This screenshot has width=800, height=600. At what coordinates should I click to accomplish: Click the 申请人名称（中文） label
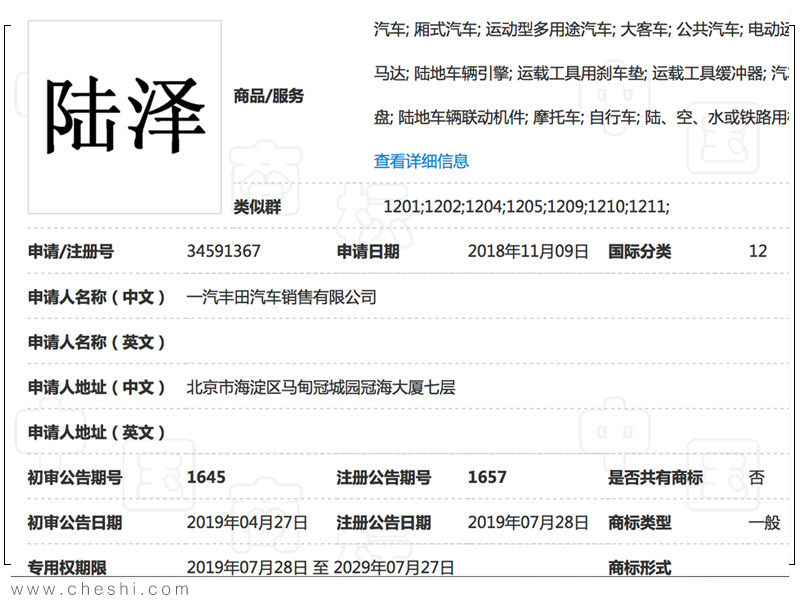pos(96,297)
